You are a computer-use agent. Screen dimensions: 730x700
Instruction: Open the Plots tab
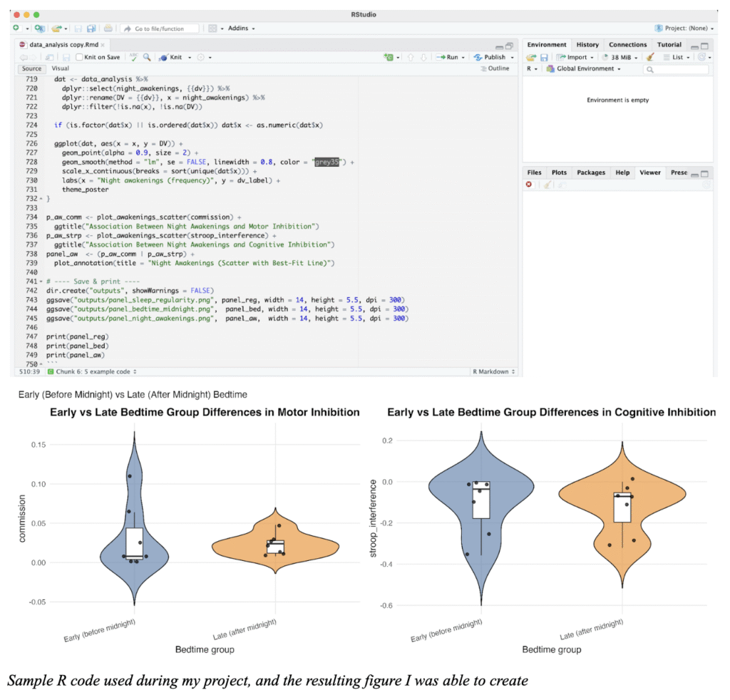(559, 173)
